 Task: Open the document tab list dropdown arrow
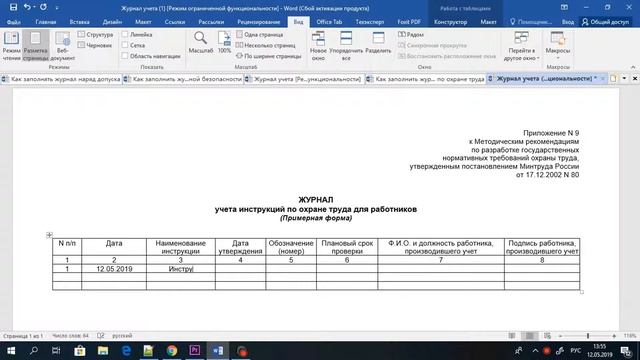coord(624,78)
